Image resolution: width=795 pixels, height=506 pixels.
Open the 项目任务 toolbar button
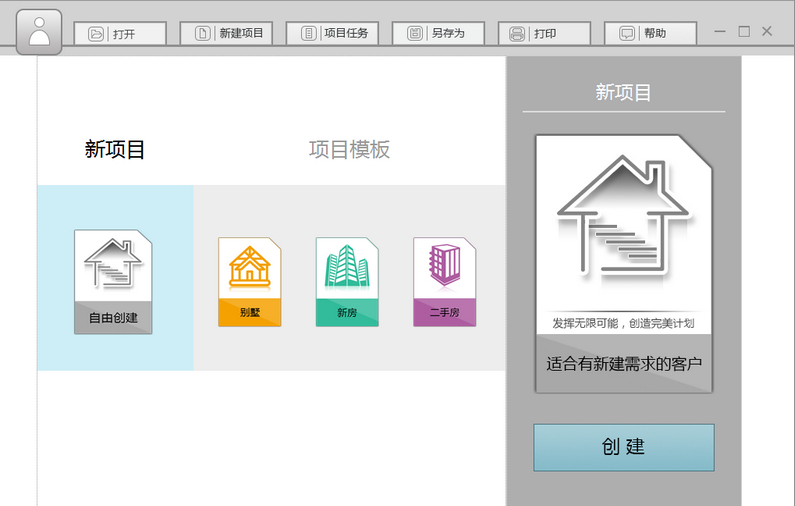(332, 33)
